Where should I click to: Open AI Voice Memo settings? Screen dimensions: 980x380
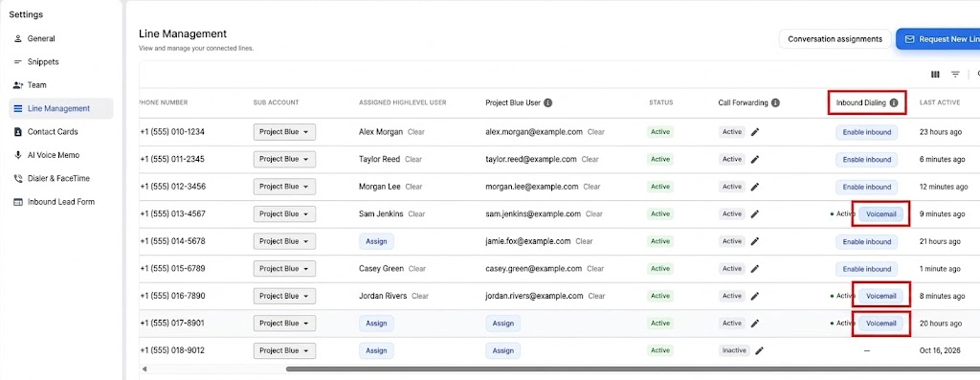tap(60, 155)
